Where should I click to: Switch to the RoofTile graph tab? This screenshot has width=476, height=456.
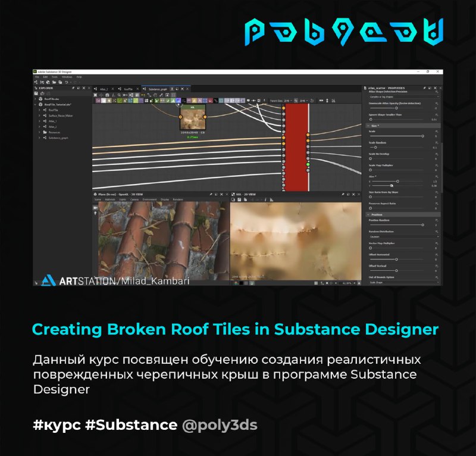[129, 89]
